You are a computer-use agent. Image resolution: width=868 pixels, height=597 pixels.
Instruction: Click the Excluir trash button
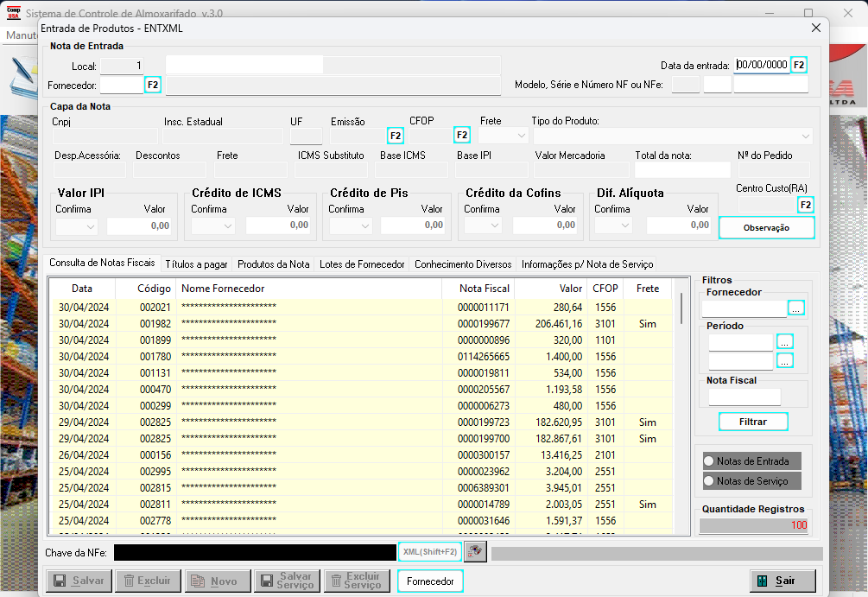pos(148,581)
